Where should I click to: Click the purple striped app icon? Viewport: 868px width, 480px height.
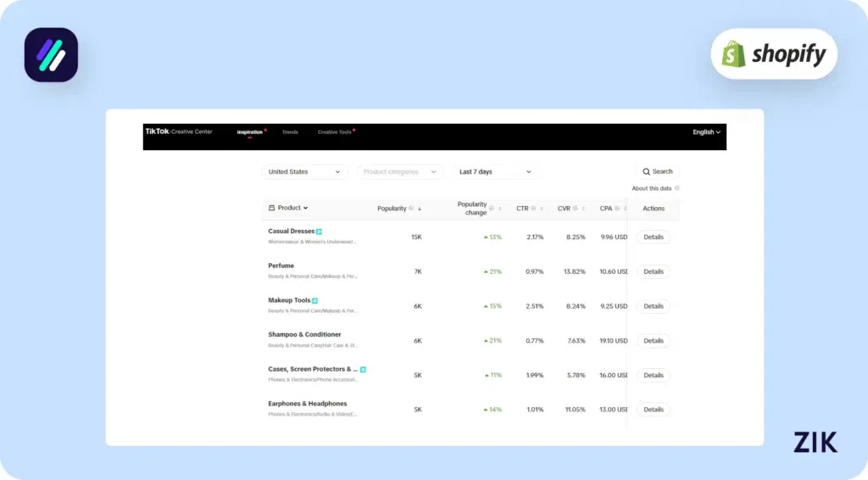(x=51, y=55)
